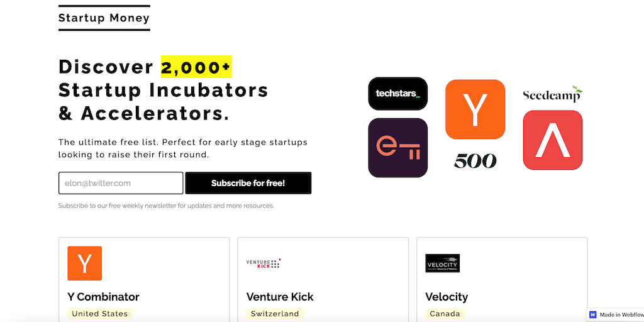Select the Canada country tag

pos(445,313)
